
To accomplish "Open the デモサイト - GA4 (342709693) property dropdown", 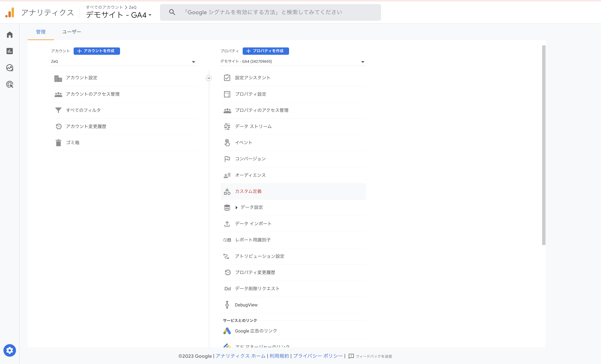I will [293, 62].
